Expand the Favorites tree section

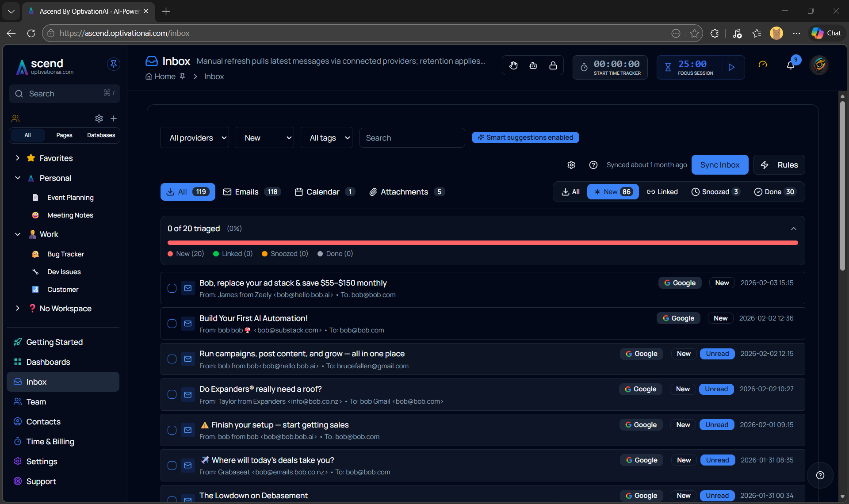tap(18, 158)
